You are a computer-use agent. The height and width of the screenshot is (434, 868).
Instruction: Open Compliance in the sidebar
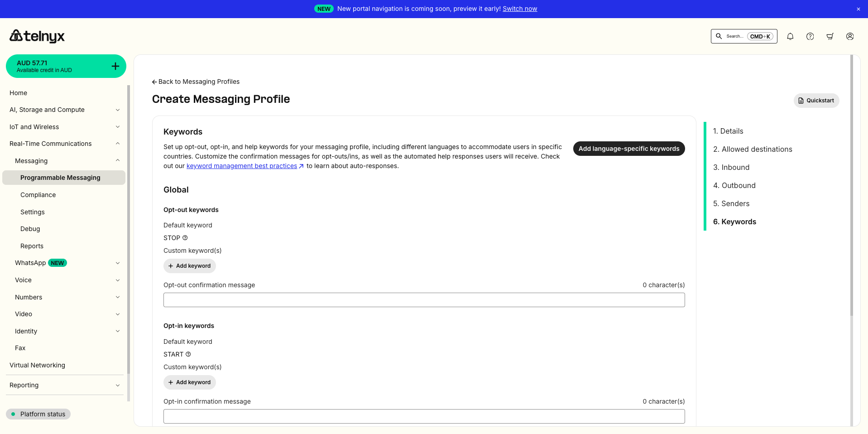(38, 195)
